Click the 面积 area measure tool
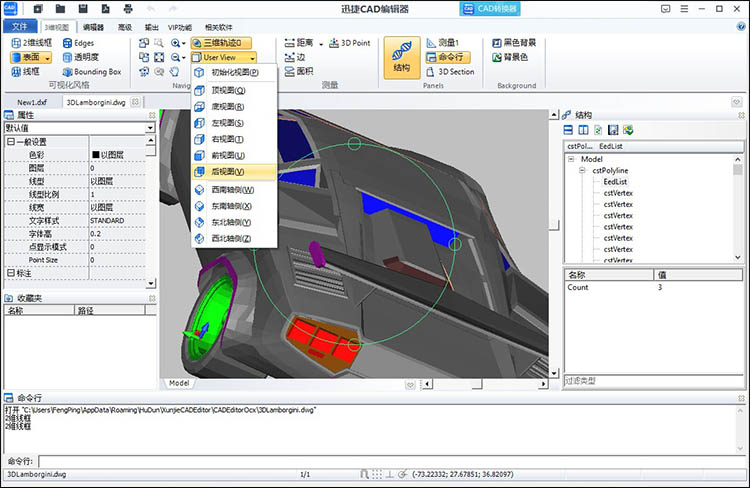This screenshot has width=750, height=488. (x=299, y=72)
